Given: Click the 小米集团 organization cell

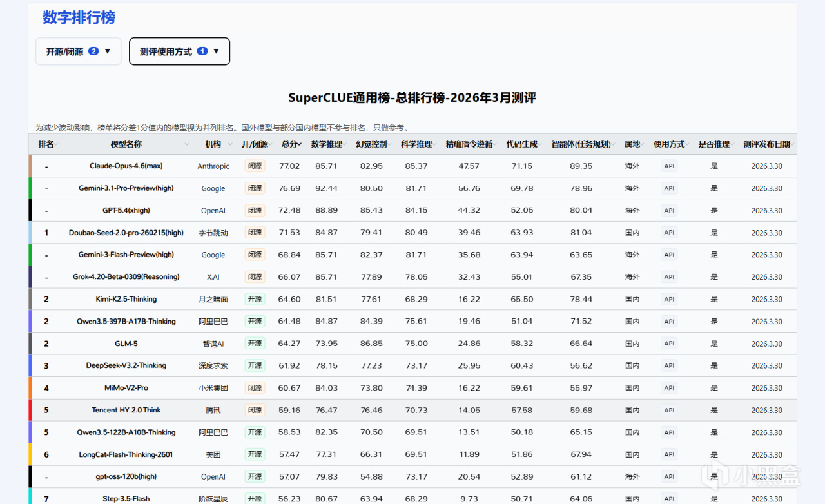Looking at the screenshot, I should tap(213, 388).
